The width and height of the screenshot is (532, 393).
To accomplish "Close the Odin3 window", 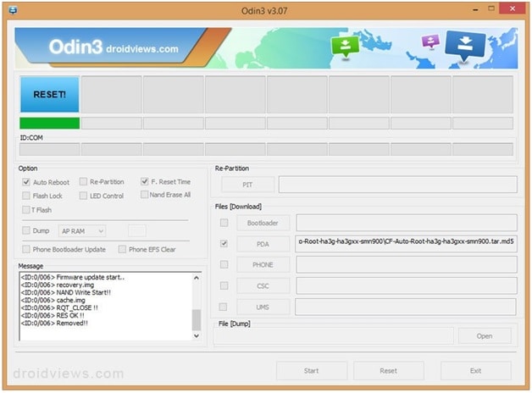I will (513, 8).
